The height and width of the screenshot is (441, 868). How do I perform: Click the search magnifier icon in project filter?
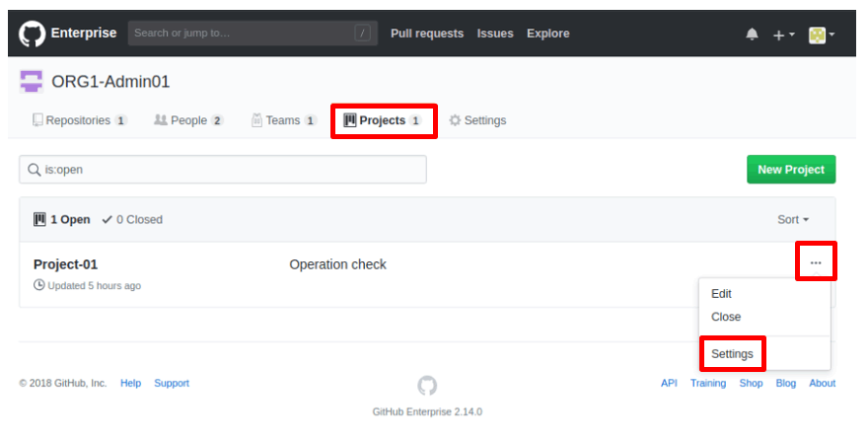(x=35, y=170)
